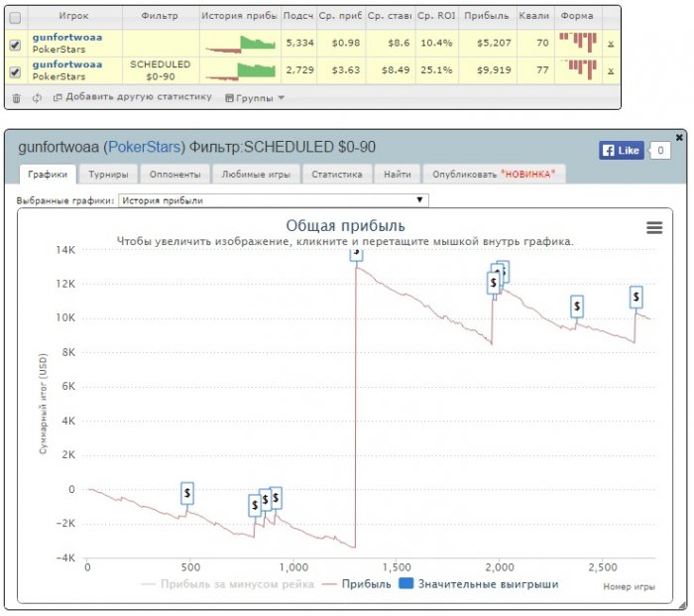Switch to the 'Оппоненты' tab

point(174,174)
